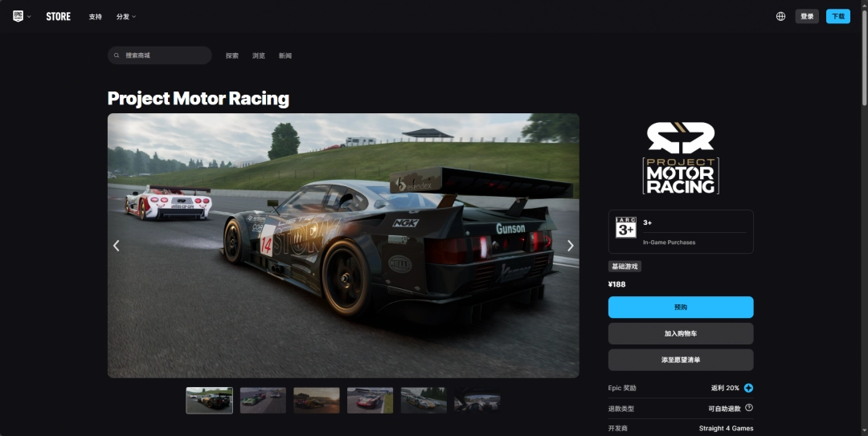Click the 加入购物车 button
Screen dimensions: 868x436
[681, 333]
